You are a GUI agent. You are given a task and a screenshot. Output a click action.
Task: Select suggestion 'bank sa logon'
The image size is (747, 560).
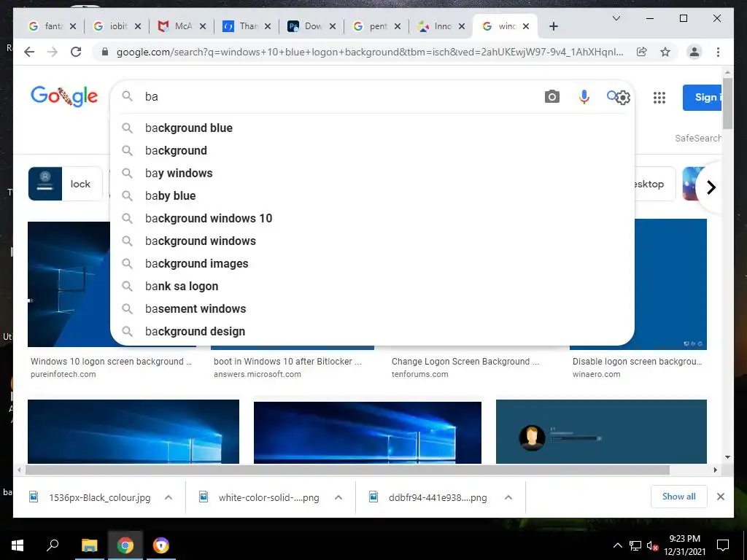[372, 286]
